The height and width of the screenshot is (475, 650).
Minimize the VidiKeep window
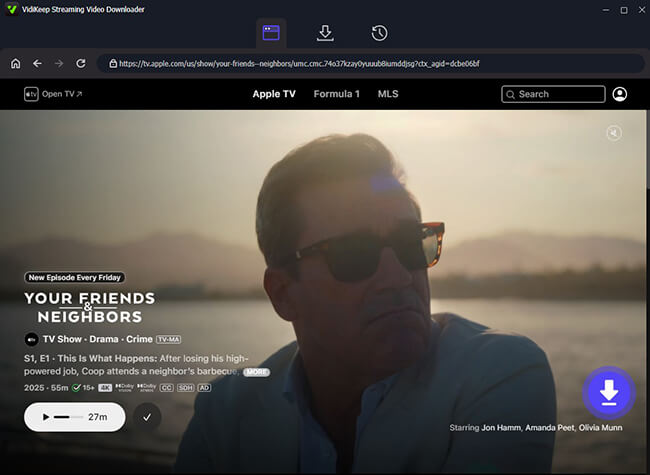606,10
